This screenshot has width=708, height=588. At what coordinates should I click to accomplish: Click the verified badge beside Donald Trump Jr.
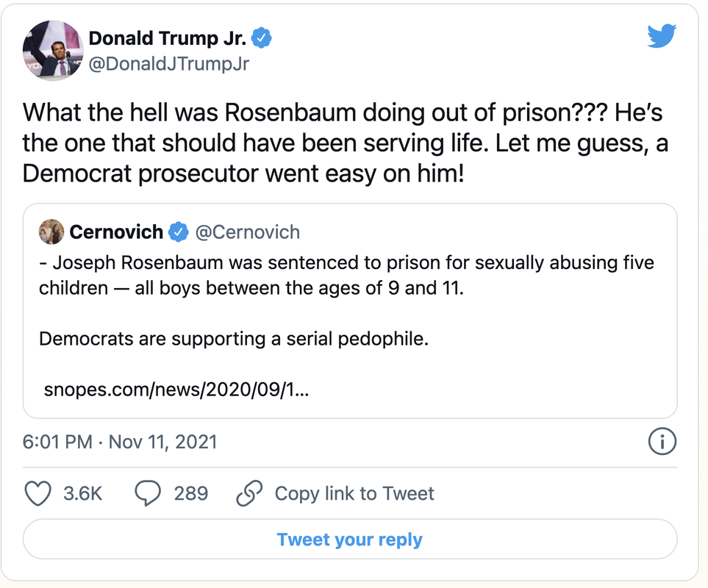262,38
